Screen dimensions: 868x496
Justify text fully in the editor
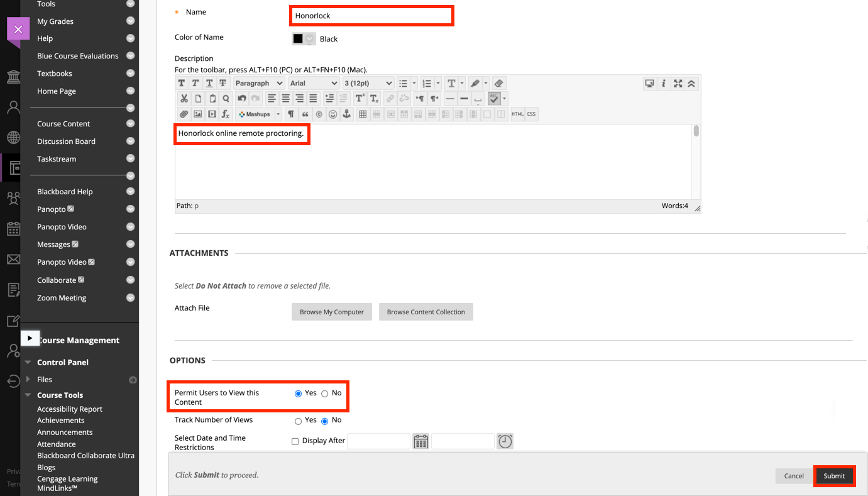coord(313,98)
